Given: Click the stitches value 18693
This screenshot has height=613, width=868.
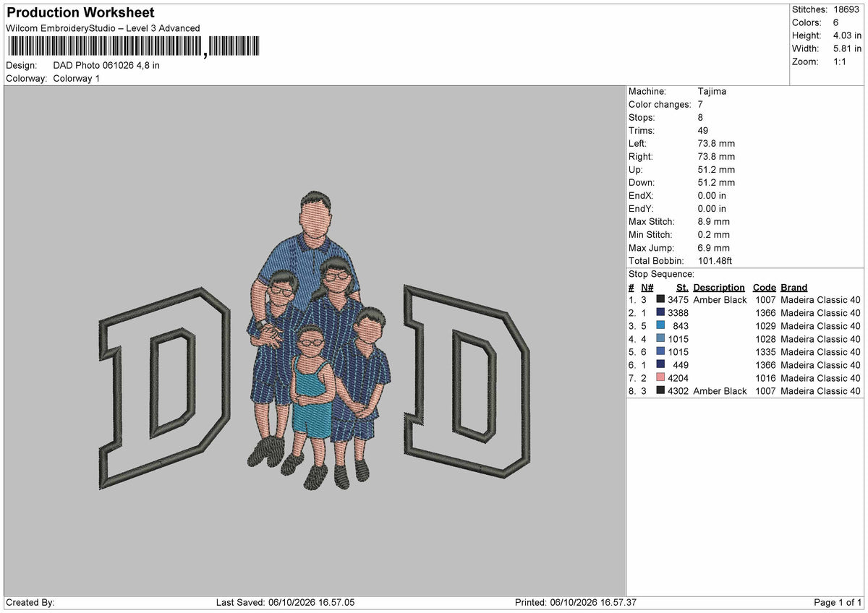Looking at the screenshot, I should (848, 9).
